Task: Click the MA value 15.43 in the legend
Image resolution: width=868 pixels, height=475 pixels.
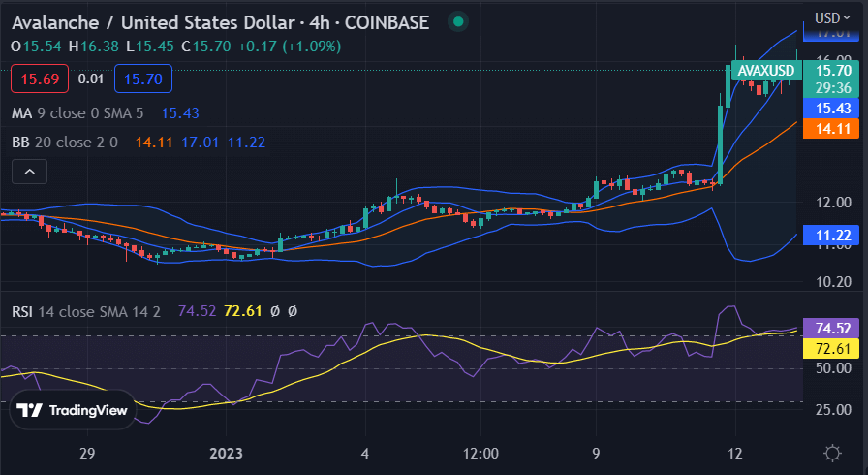Action: click(180, 113)
